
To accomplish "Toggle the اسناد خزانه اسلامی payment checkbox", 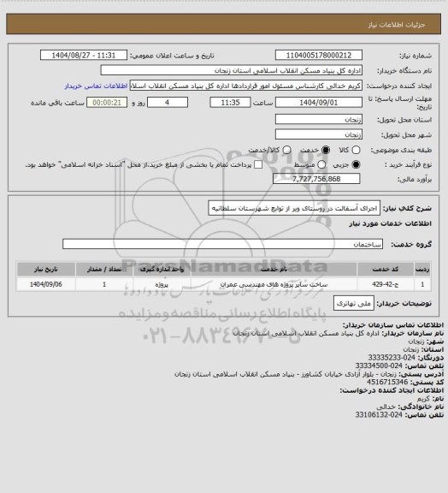I will pyautogui.click(x=258, y=164).
